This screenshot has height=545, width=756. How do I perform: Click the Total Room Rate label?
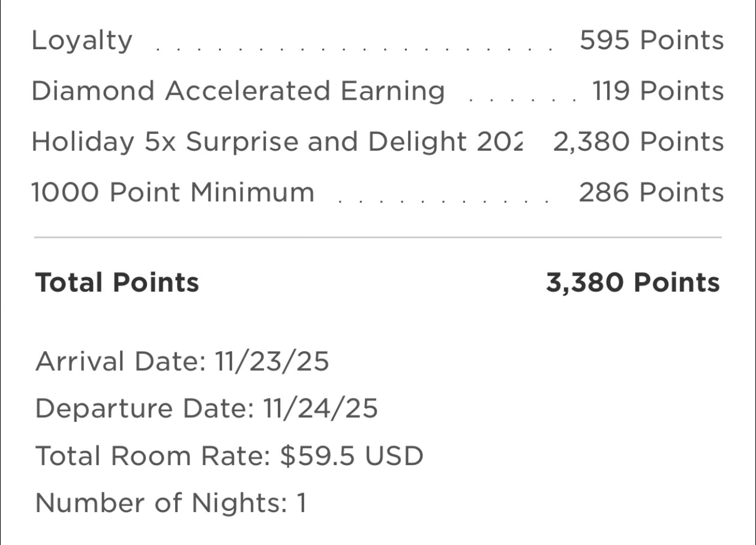[x=153, y=456]
